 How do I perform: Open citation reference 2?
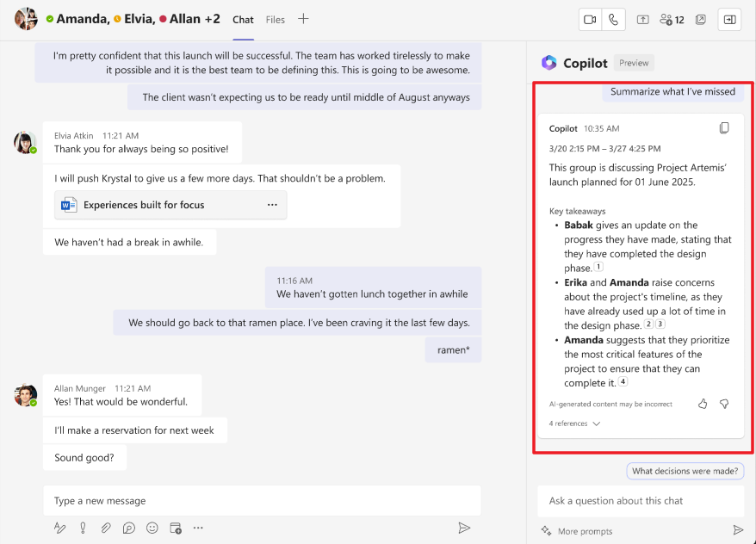(x=649, y=324)
